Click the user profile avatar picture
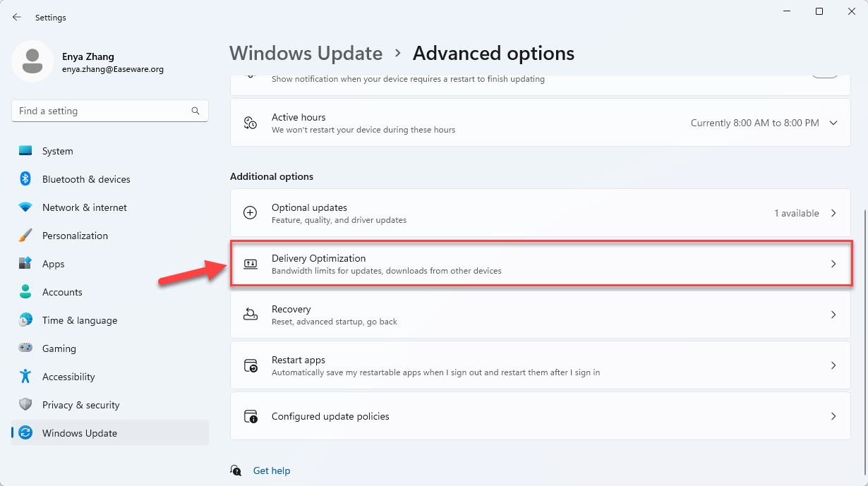 [32, 61]
